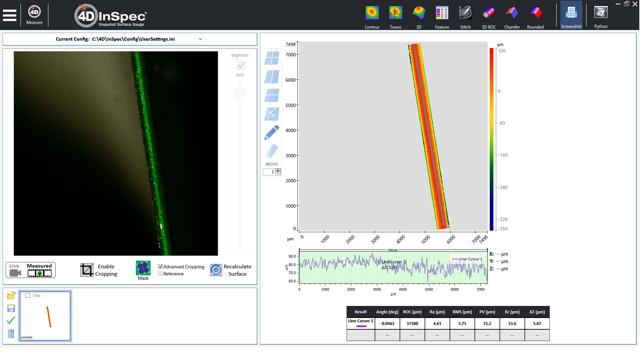Screen dimensions: 644x352
Task: Open the 3D surface view
Action: (x=419, y=18)
